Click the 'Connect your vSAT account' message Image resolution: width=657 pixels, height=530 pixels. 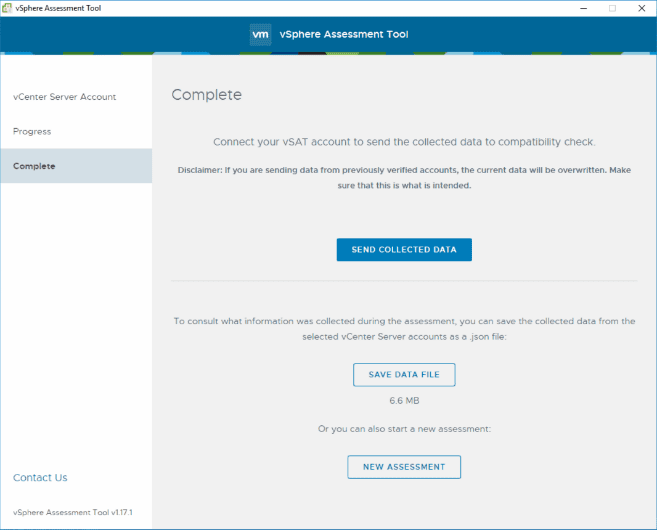[x=404, y=143]
